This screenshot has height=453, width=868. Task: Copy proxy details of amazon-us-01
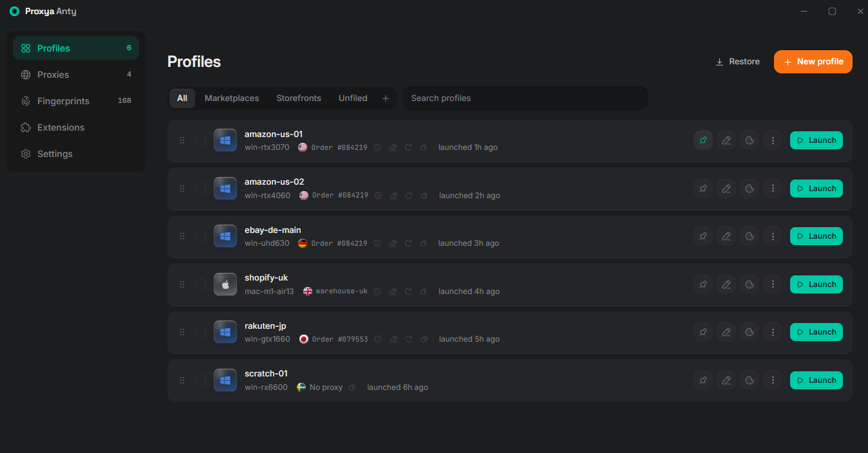tap(423, 147)
